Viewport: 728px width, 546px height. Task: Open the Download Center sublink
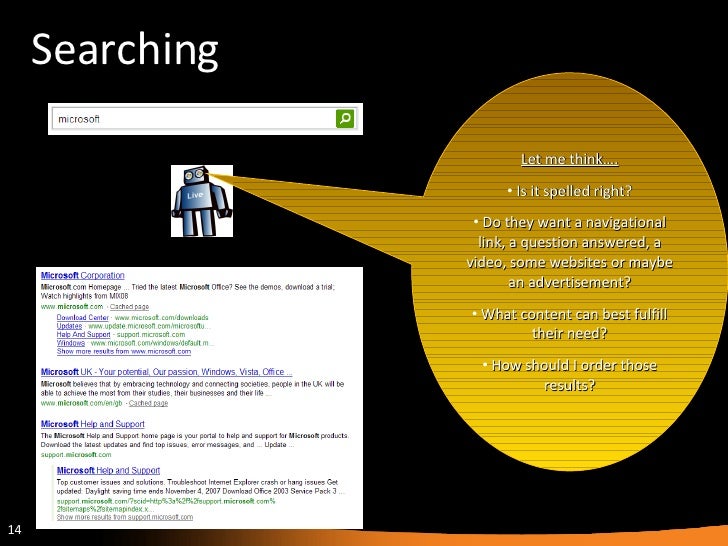point(83,318)
